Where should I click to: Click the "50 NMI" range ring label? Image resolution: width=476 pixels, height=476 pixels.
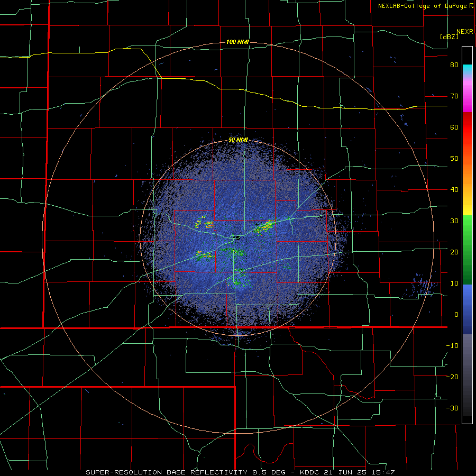click(238, 140)
